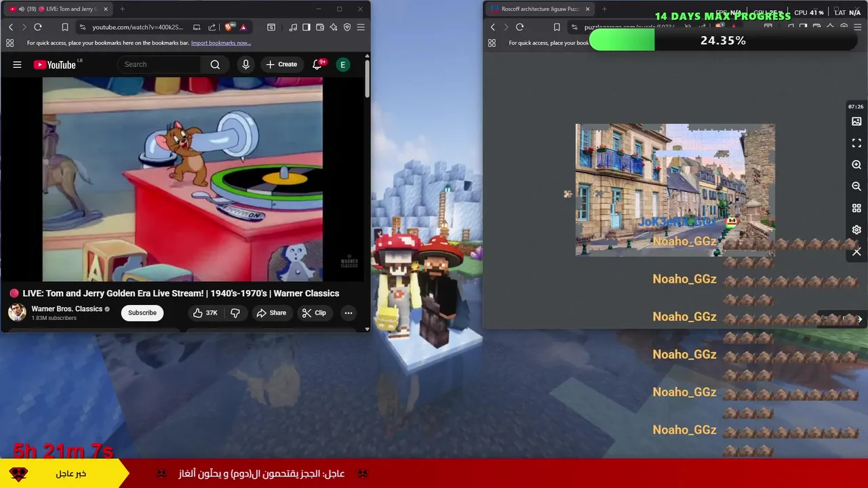Go back in the YouTube browser window
This screenshot has height=488, width=868.
click(11, 27)
